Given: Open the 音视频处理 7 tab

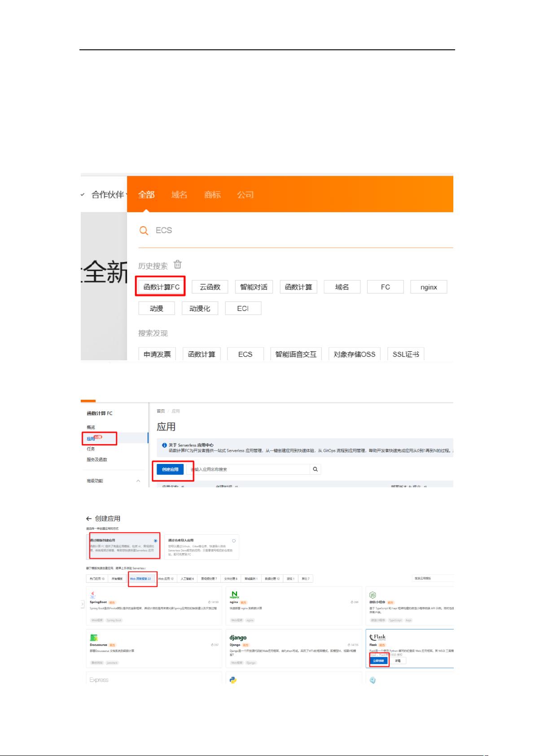Looking at the screenshot, I should [x=209, y=579].
